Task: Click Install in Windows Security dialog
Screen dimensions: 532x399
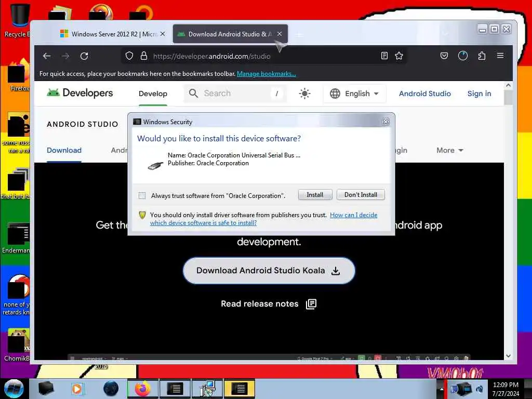Action: [315, 195]
